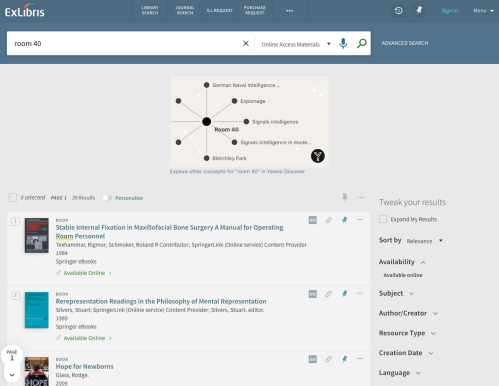
Task: Check the select all results checkbox
Action: pos(13,197)
